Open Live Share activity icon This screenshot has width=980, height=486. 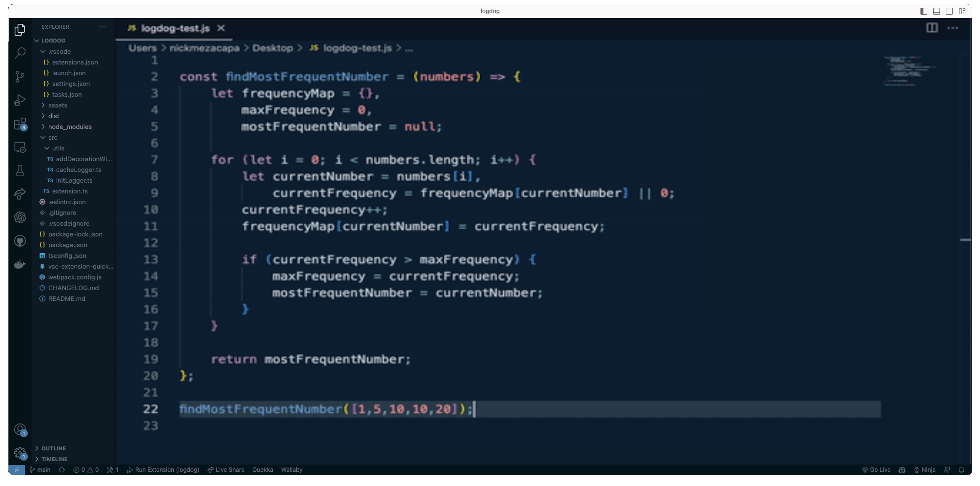click(20, 194)
